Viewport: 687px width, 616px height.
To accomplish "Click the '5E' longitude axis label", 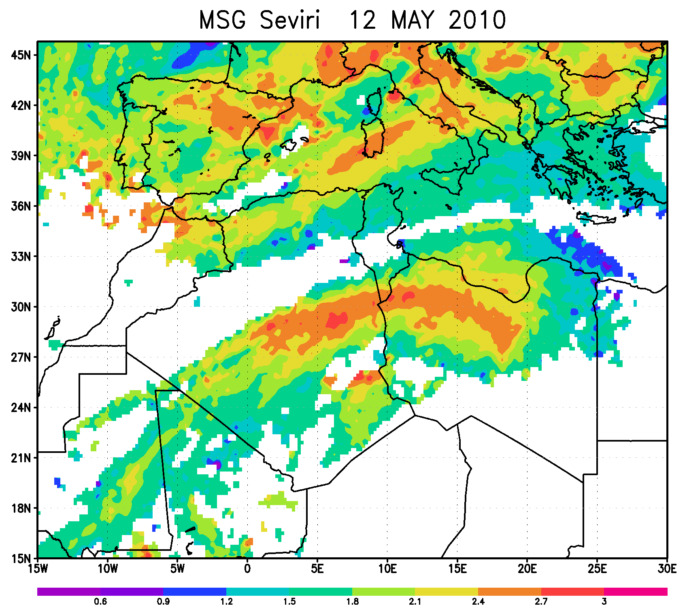I will click(x=317, y=569).
